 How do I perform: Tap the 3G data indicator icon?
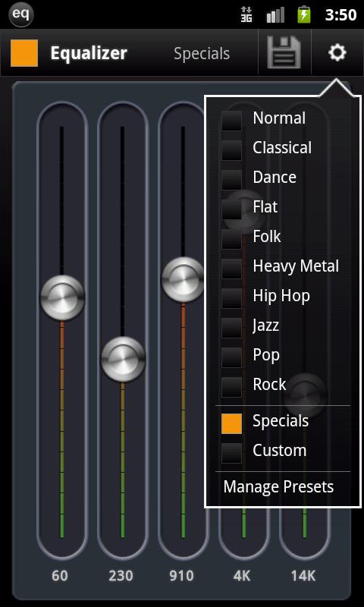coord(246,14)
